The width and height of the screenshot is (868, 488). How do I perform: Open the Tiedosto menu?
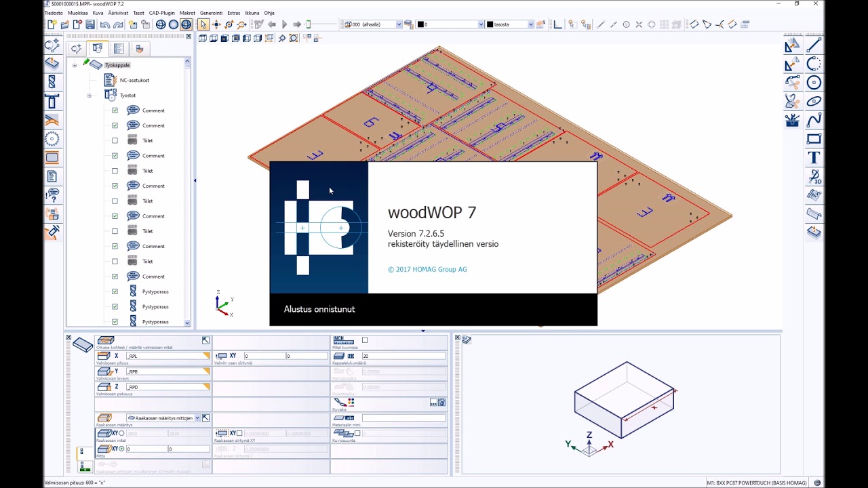[54, 13]
